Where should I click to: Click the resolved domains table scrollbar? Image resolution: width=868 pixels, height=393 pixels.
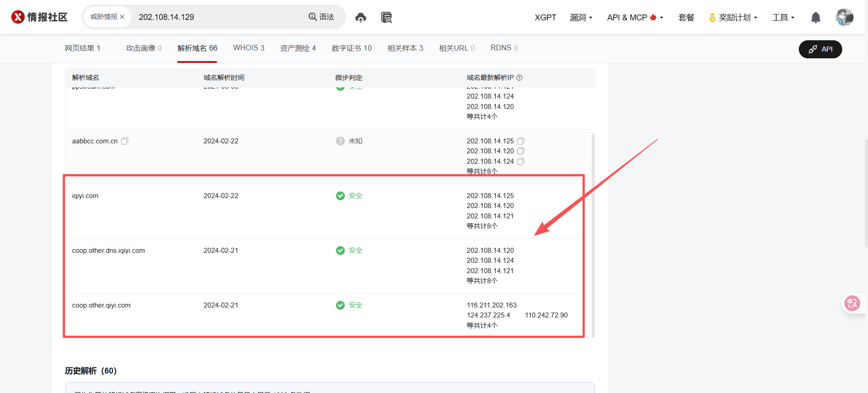(x=593, y=235)
